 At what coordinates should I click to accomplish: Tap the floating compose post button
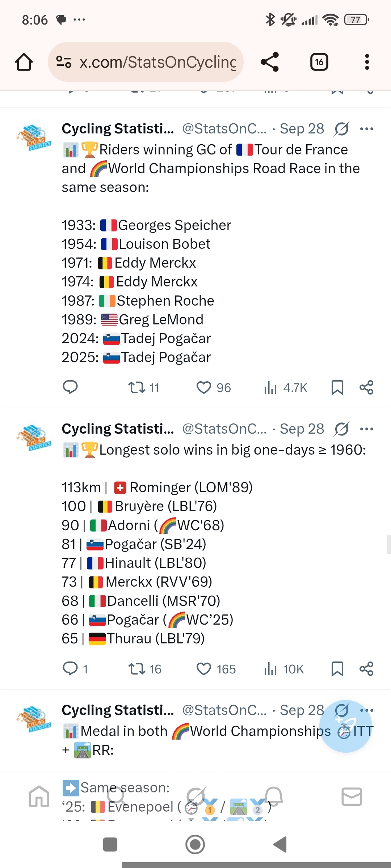[346, 726]
